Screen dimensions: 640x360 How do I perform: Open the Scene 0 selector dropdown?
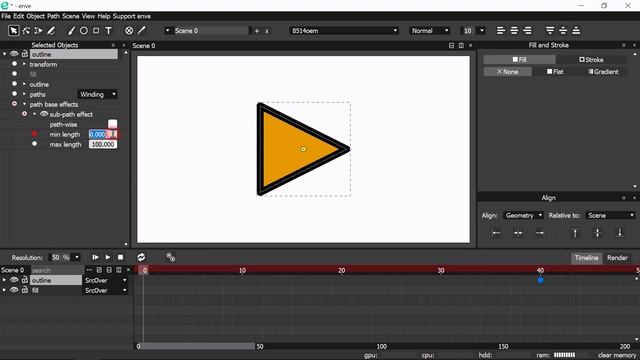point(167,31)
